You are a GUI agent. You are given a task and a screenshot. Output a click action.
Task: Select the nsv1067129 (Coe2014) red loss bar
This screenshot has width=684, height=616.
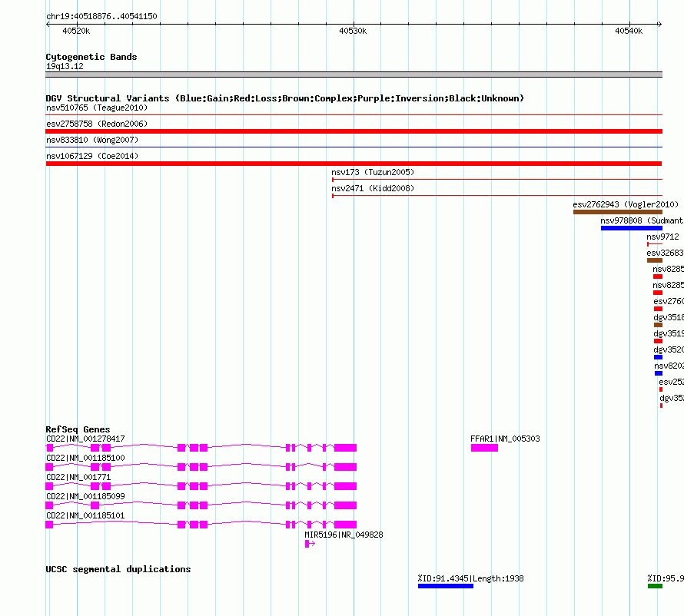click(x=354, y=164)
